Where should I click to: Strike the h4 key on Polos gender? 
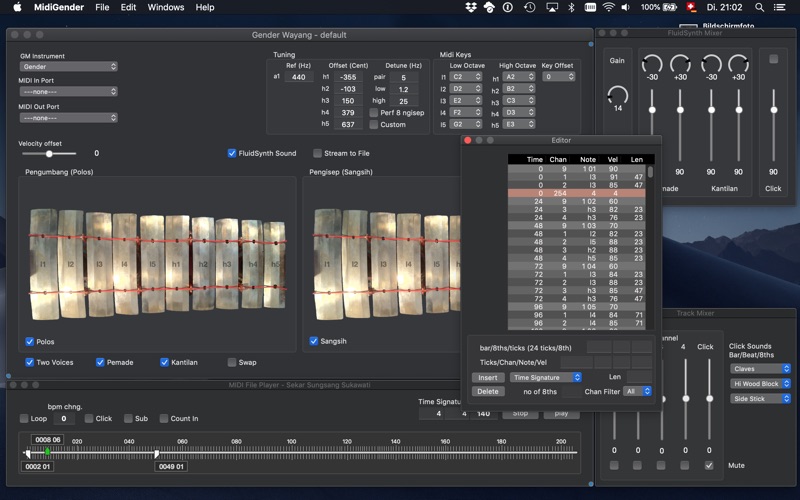252,264
